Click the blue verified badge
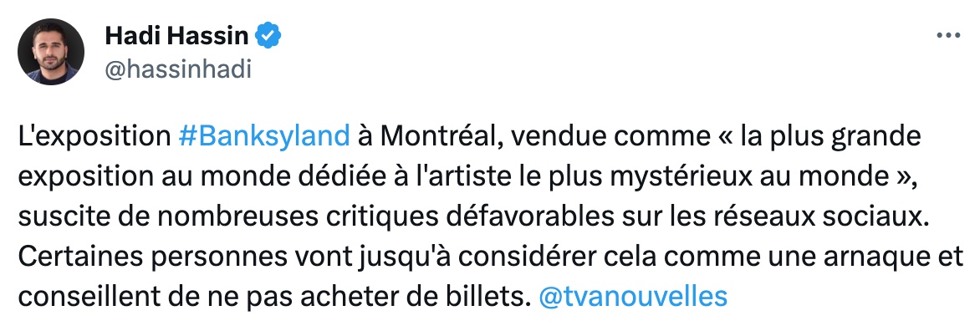This screenshot has height=331, width=980. (x=268, y=36)
